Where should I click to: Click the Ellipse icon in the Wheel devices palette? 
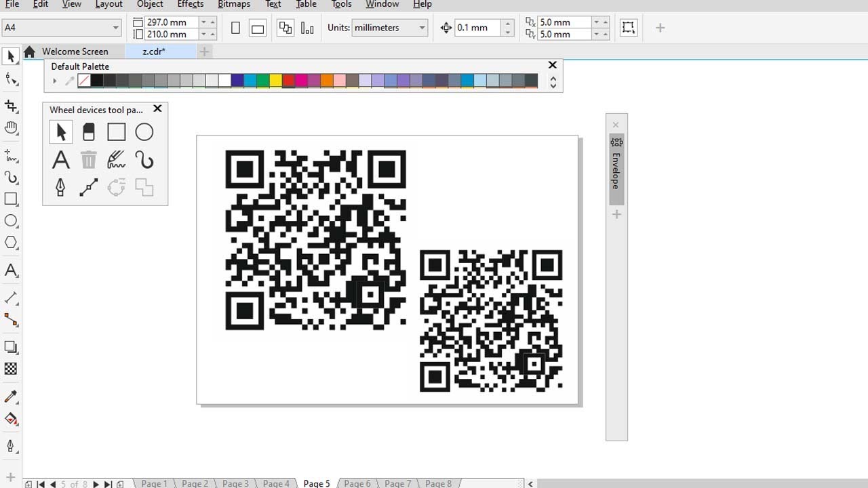coord(144,131)
